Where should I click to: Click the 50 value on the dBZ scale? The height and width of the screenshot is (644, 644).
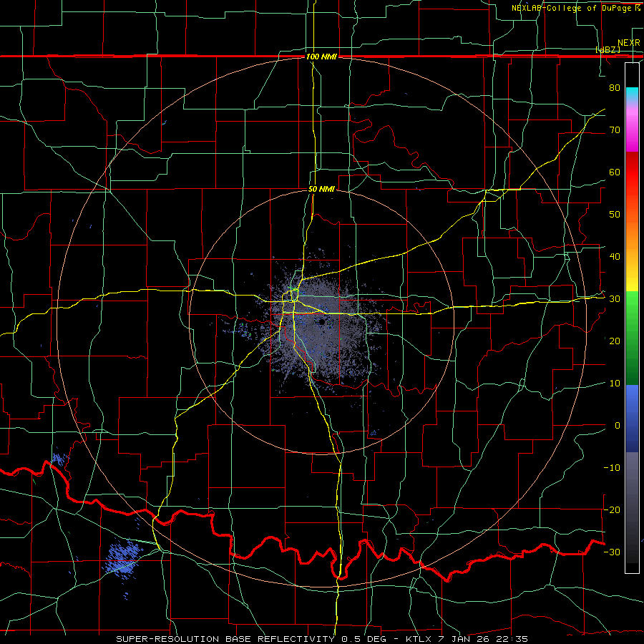615,215
